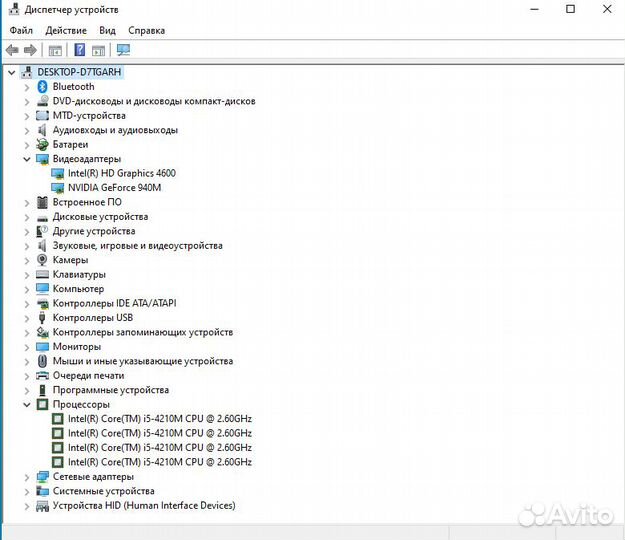Expand the Программные устройства category
Screen dimensions: 625x540
click(27, 391)
